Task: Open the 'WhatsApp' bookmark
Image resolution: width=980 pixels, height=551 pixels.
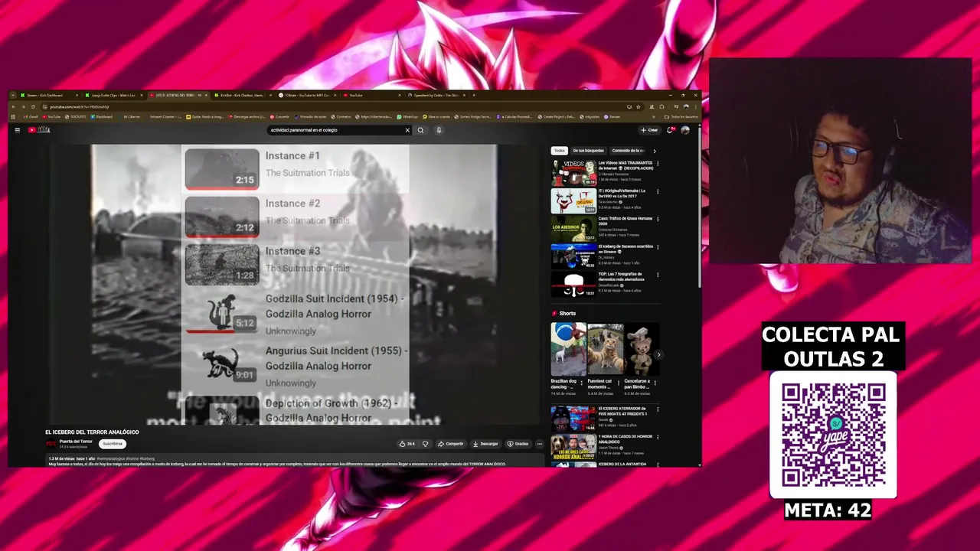Action: pyautogui.click(x=407, y=116)
